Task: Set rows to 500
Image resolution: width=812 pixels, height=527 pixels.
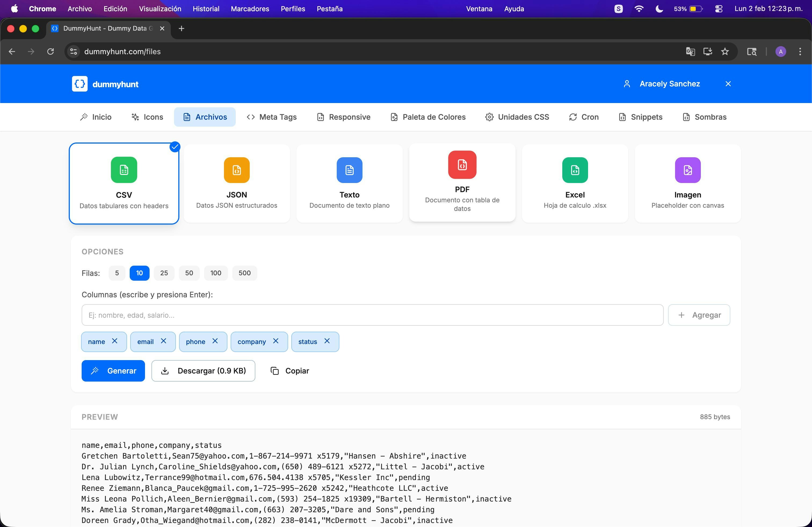Action: 244,273
